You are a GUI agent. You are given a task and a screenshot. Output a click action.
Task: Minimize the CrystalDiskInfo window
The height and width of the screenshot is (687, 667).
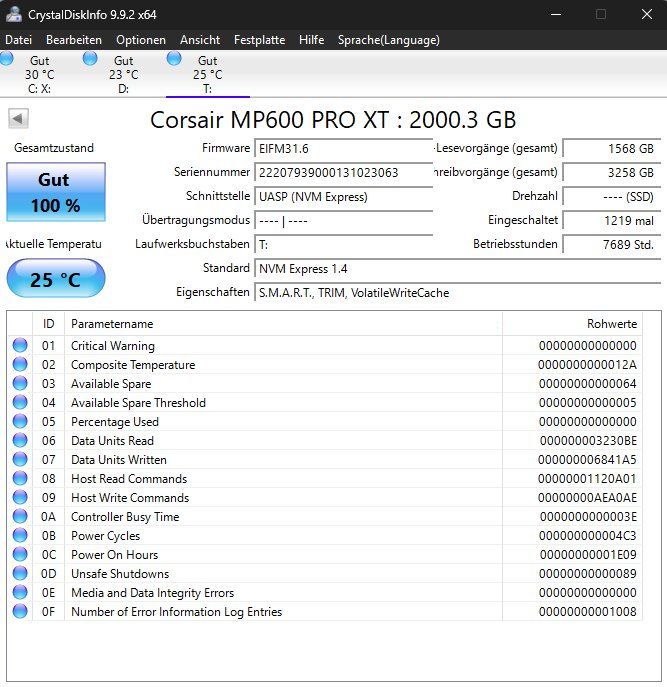[556, 14]
